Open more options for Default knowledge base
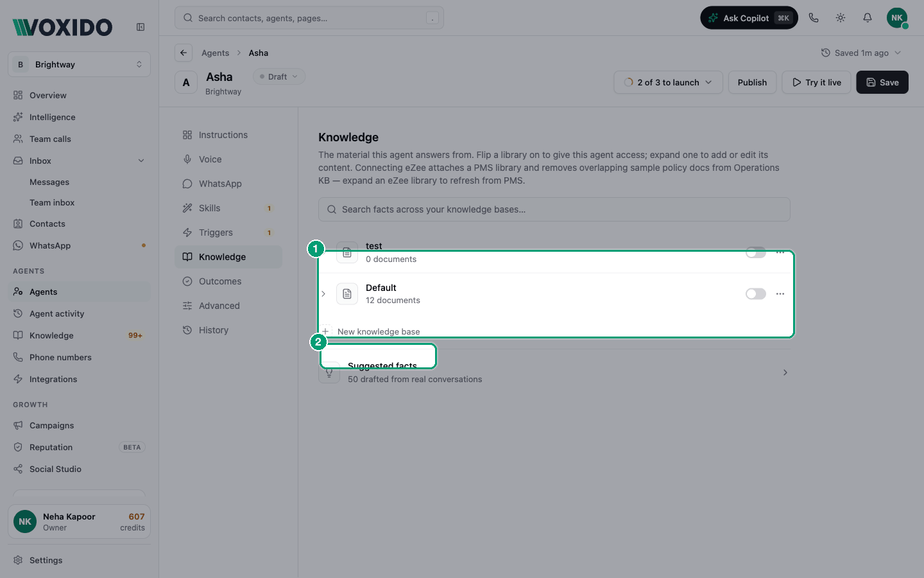Screen dimensions: 924x578 tap(780, 293)
